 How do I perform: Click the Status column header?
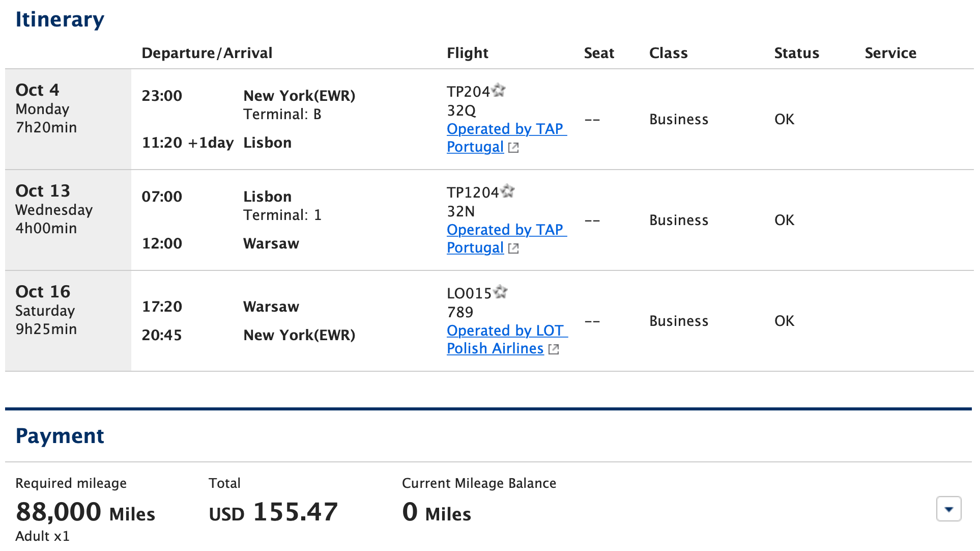[x=796, y=53]
